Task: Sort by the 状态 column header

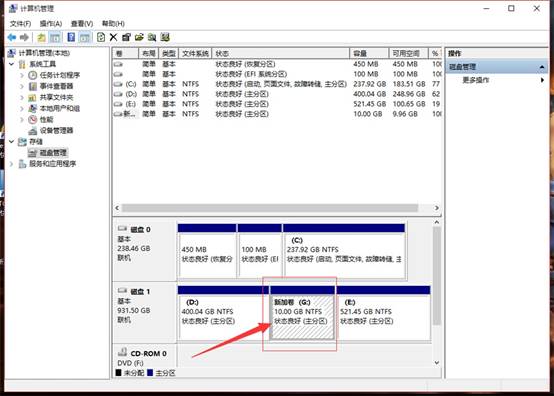Action: pos(281,54)
